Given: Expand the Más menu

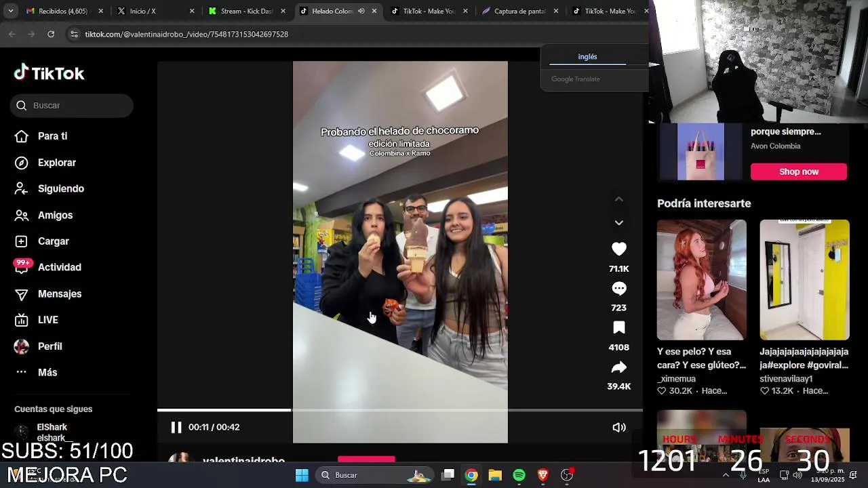Looking at the screenshot, I should 36,373.
